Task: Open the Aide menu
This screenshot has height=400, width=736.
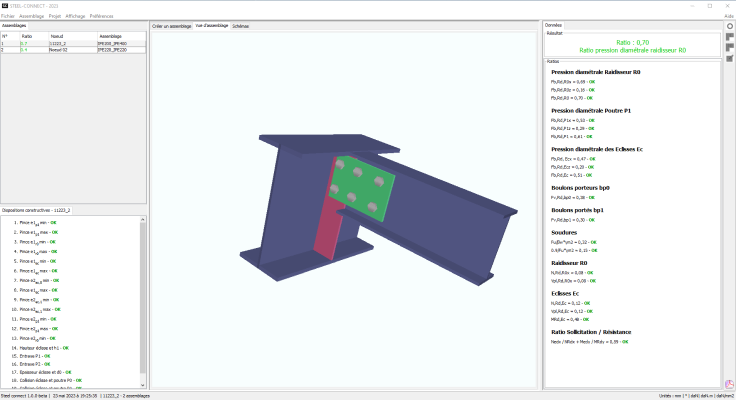Action: [729, 17]
